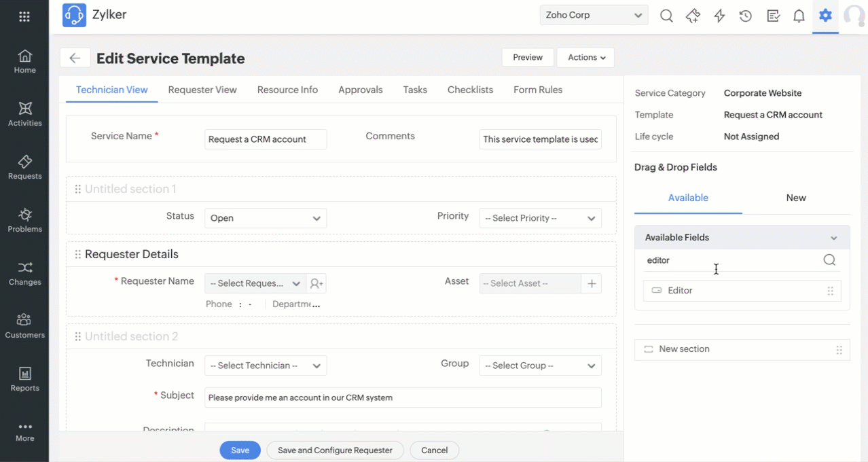Switch to the Requester View tab
This screenshot has height=462, width=868.
[x=202, y=90]
